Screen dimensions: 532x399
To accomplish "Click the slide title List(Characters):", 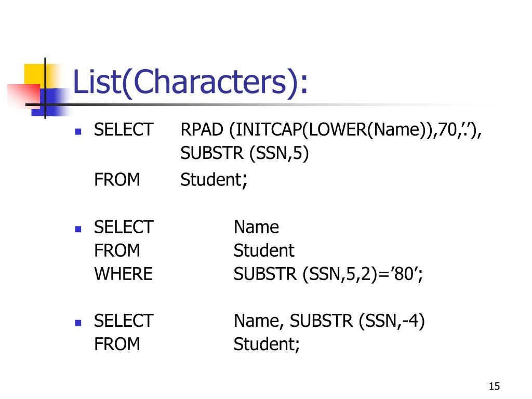I will click(190, 83).
